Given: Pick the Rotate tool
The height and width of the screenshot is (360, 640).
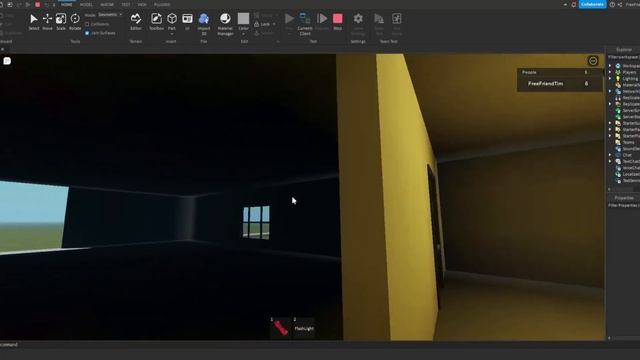Looking at the screenshot, I should point(75,22).
